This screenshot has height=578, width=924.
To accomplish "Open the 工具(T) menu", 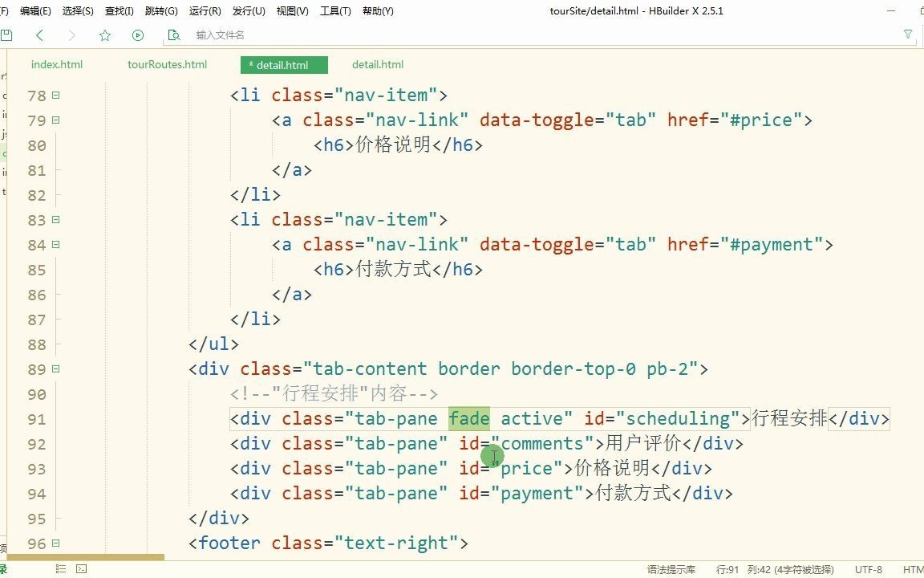I will coord(336,10).
